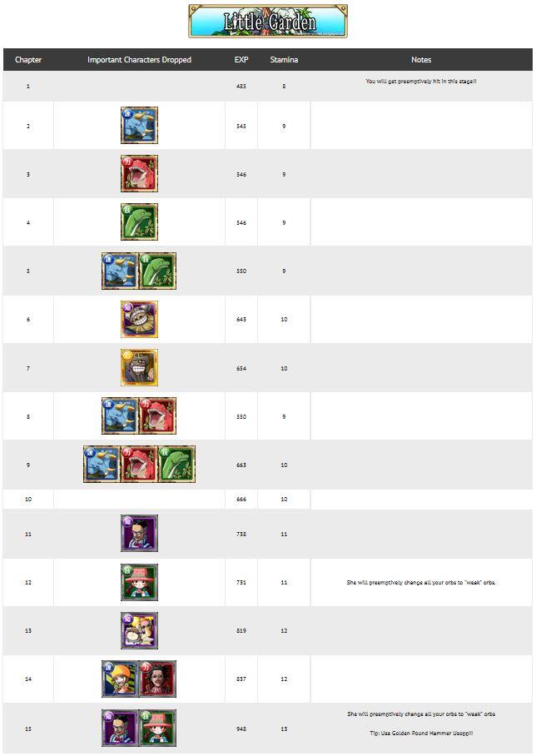Click the blue dinosaur icon in chapter 2

pyautogui.click(x=139, y=126)
